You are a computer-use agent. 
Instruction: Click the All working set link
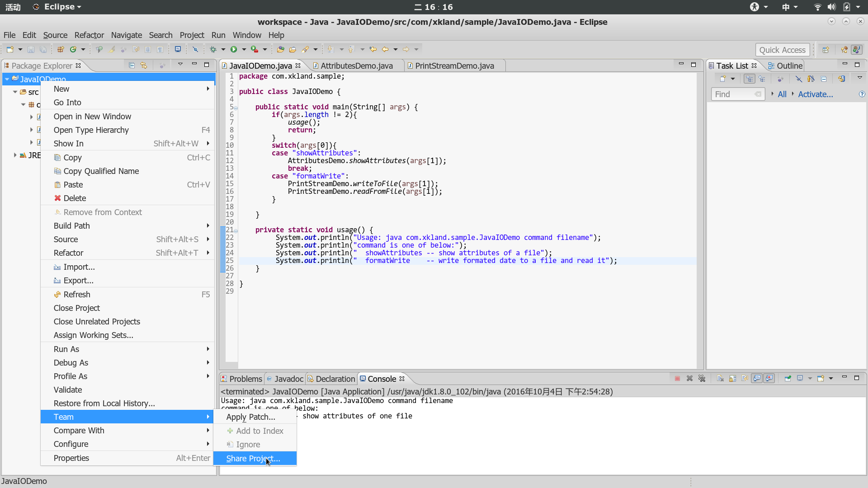782,94
